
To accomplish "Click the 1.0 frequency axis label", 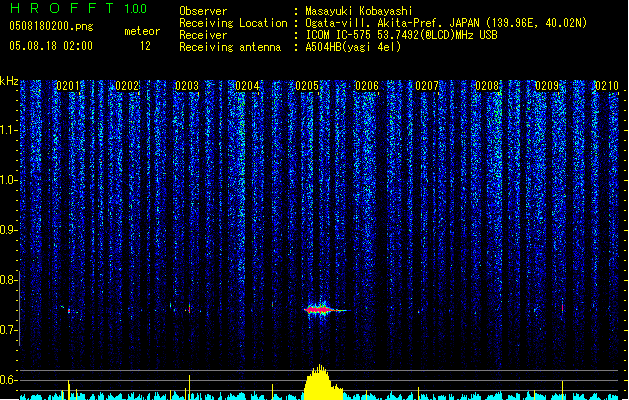I will [x=8, y=180].
